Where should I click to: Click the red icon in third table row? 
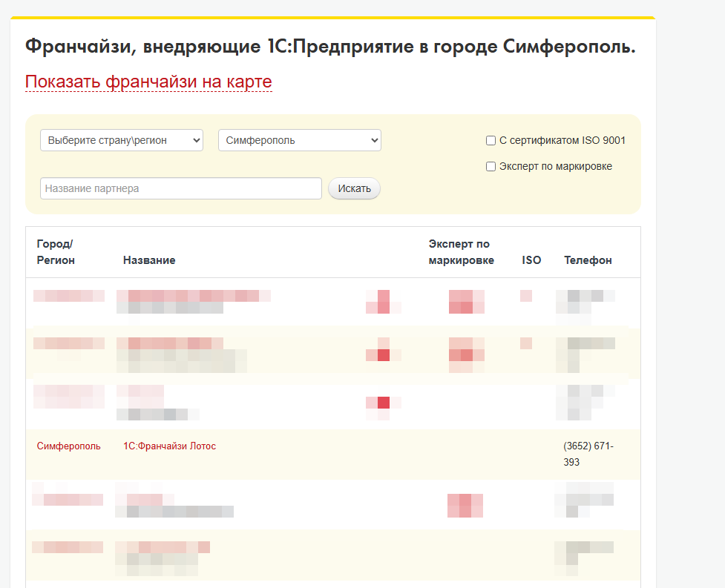pos(384,403)
